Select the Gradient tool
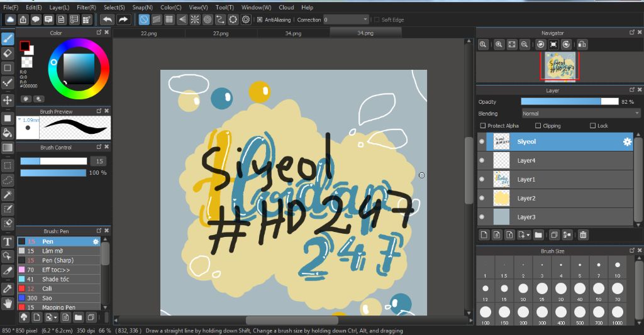 (x=8, y=147)
